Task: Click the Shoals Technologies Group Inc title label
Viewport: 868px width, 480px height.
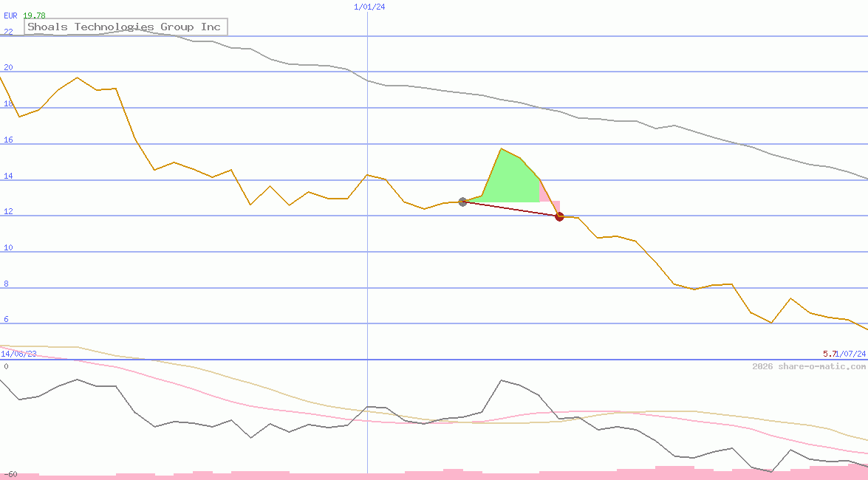Action: tap(126, 27)
